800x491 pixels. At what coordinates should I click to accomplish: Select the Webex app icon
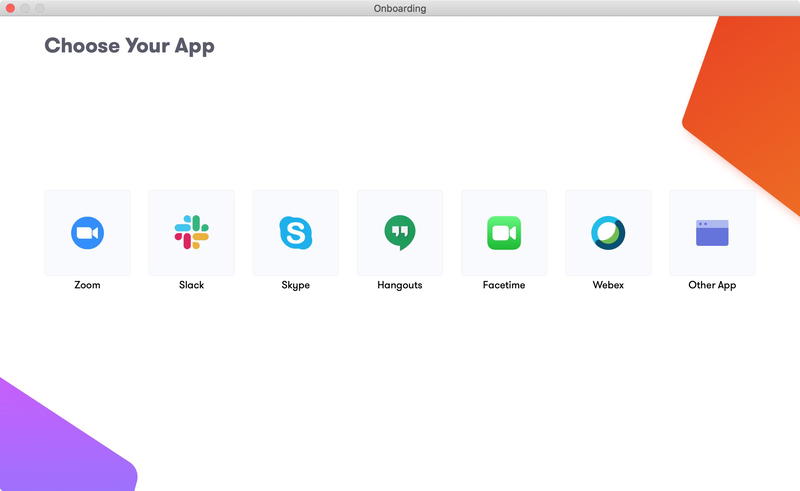pos(608,233)
